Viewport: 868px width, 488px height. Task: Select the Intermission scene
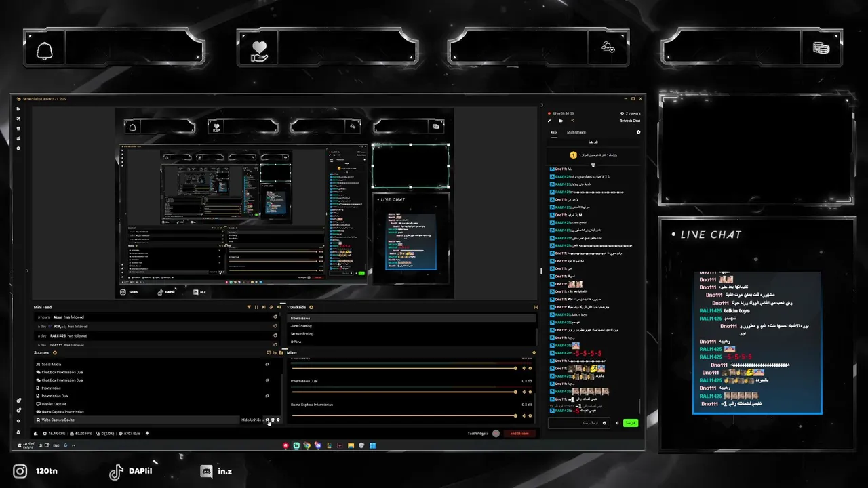(x=411, y=318)
